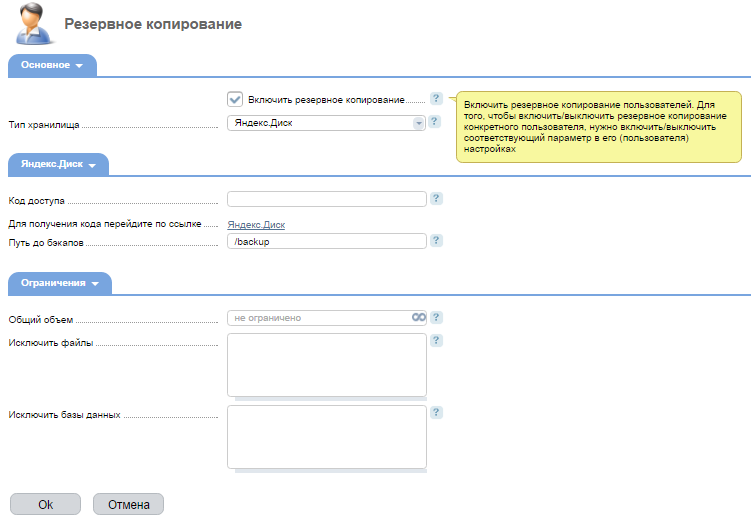Collapse the Основное section
751x527 pixels.
point(52,65)
